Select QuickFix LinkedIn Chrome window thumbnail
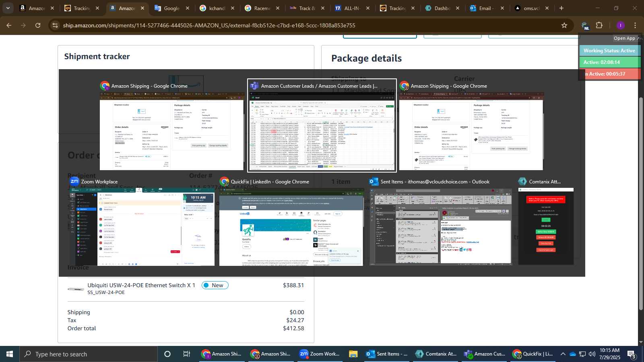This screenshot has width=644, height=362. [291, 222]
